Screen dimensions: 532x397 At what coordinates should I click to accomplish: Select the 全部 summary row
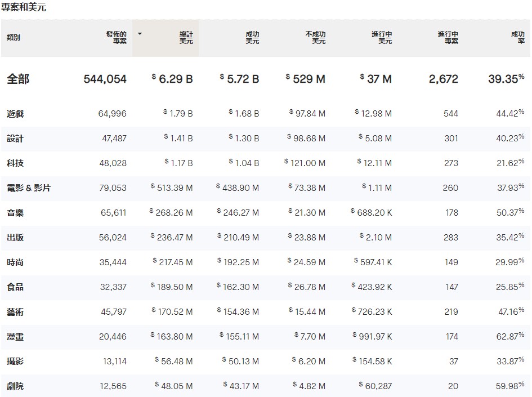pyautogui.click(x=265, y=79)
